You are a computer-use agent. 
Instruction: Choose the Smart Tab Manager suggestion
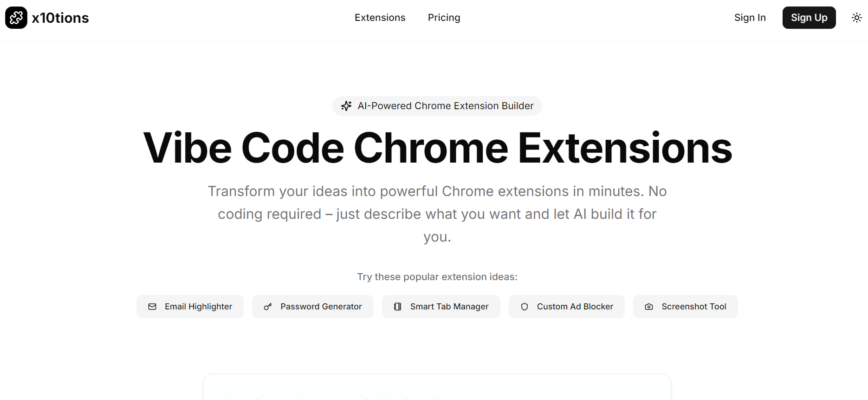441,307
